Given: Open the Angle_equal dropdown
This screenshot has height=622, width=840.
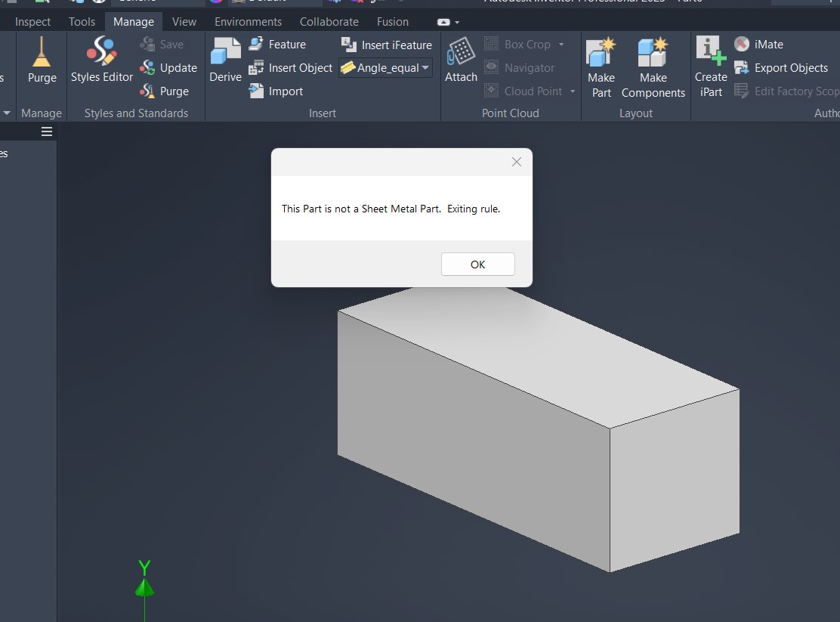Looking at the screenshot, I should tap(425, 68).
